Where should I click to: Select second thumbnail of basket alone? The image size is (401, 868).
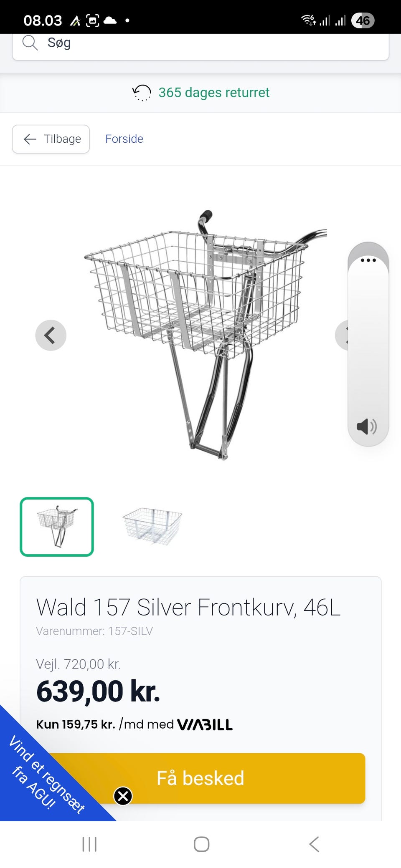[x=152, y=527]
